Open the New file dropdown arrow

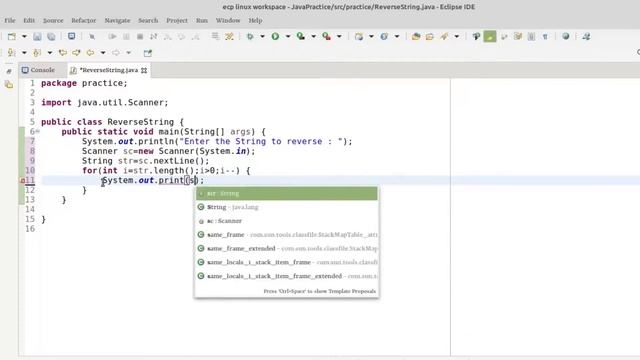click(x=24, y=37)
